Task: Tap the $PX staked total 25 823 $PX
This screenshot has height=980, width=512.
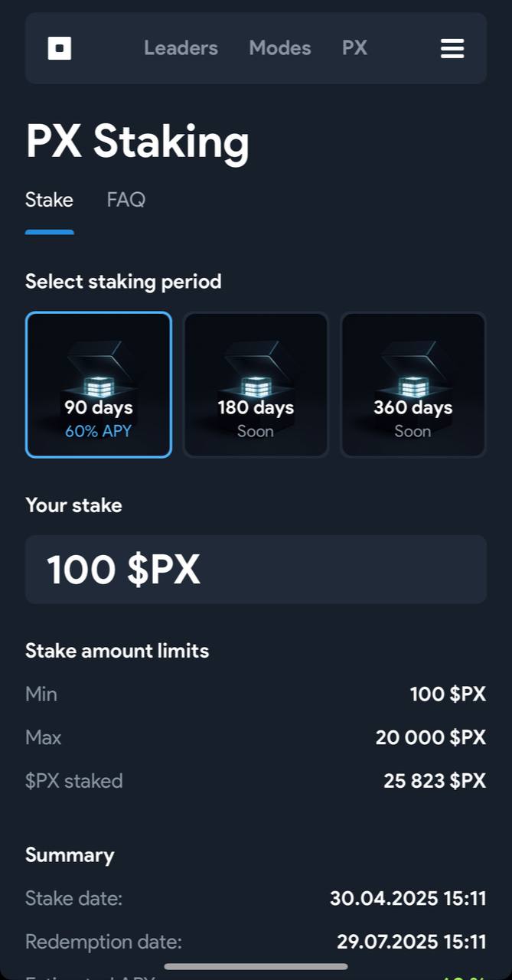Action: tap(435, 781)
